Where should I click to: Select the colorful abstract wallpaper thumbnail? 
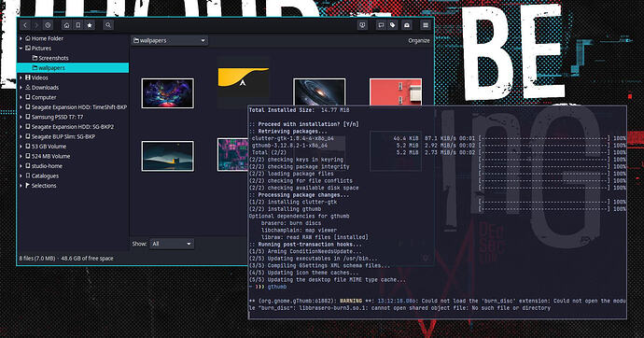coord(168,93)
